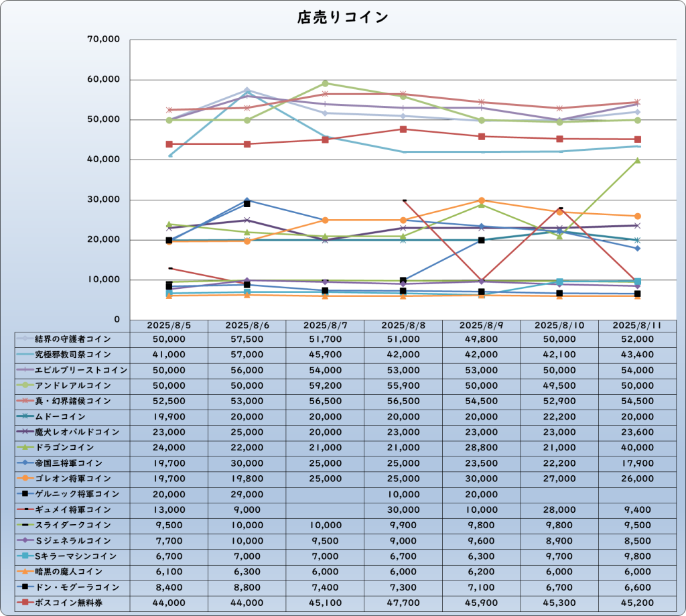This screenshot has height=616, width=686.
Task: Click legend marker for アンドレアルコイン
Action: pyautogui.click(x=25, y=385)
